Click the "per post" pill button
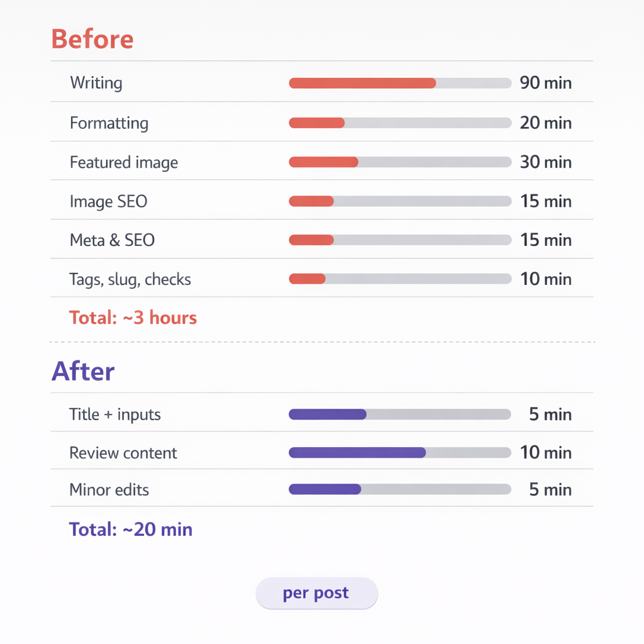The image size is (644, 644). pos(316,593)
